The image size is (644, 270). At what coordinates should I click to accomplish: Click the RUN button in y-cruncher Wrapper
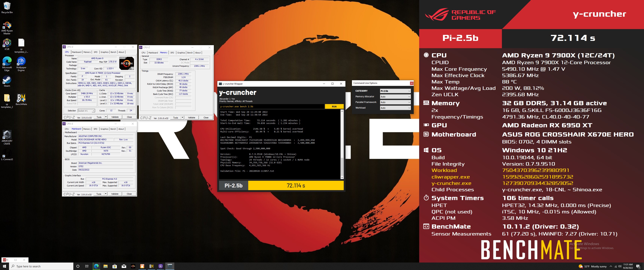tap(334, 106)
